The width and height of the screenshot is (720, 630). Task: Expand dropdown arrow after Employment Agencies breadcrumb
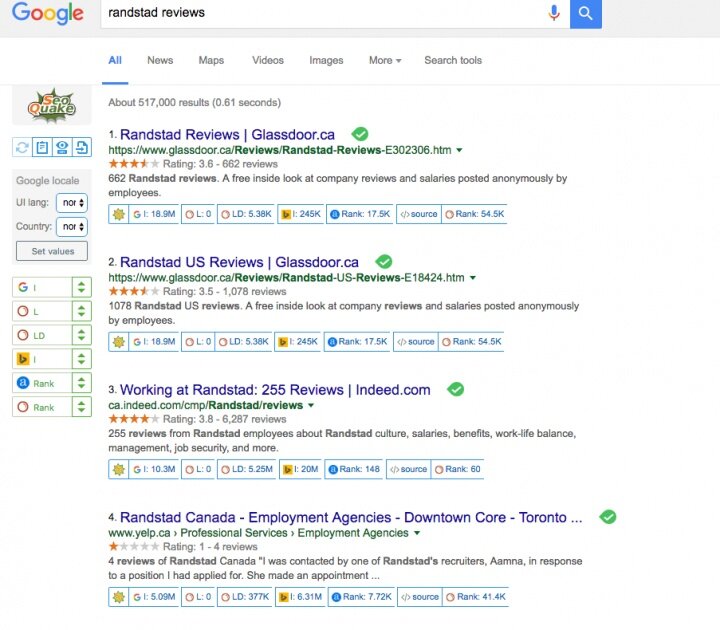[417, 533]
